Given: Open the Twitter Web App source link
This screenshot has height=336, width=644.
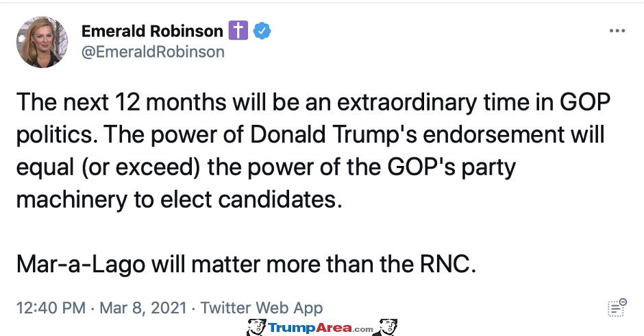Looking at the screenshot, I should pyautogui.click(x=262, y=308).
